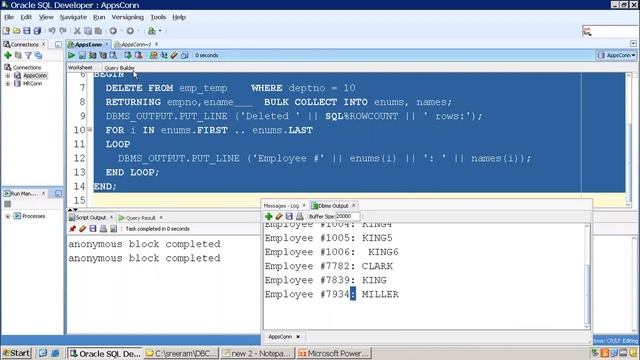
Task: Select the Worksheet tab
Action: (x=80, y=67)
